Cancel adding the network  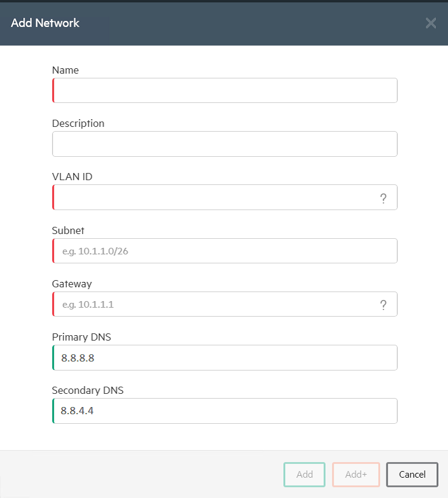pos(412,474)
